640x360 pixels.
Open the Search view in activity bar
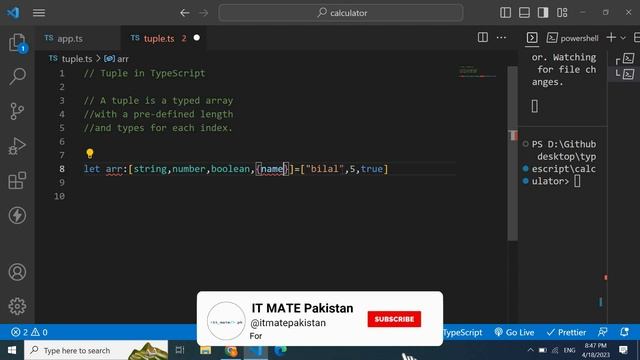point(17,76)
